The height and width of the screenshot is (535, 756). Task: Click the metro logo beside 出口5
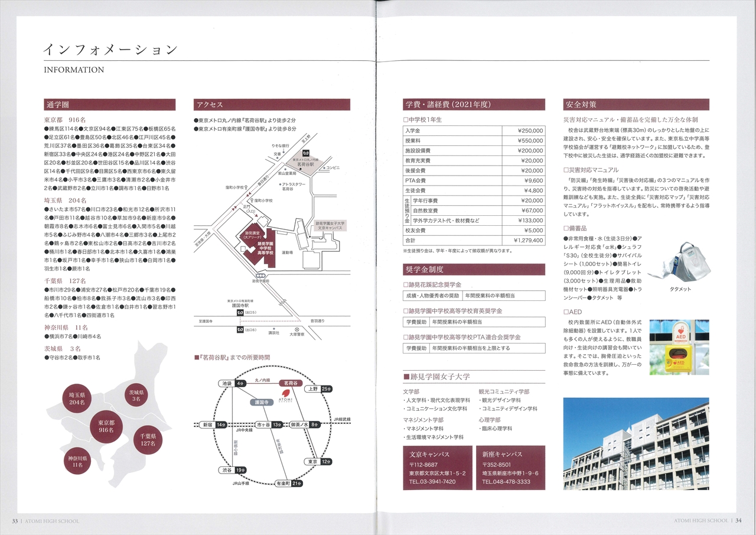(240, 312)
